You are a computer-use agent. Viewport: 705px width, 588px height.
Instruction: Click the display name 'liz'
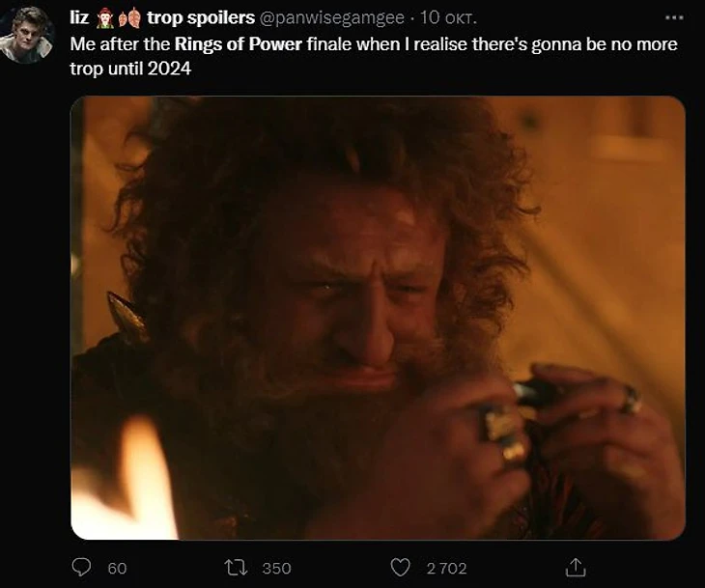(x=79, y=17)
